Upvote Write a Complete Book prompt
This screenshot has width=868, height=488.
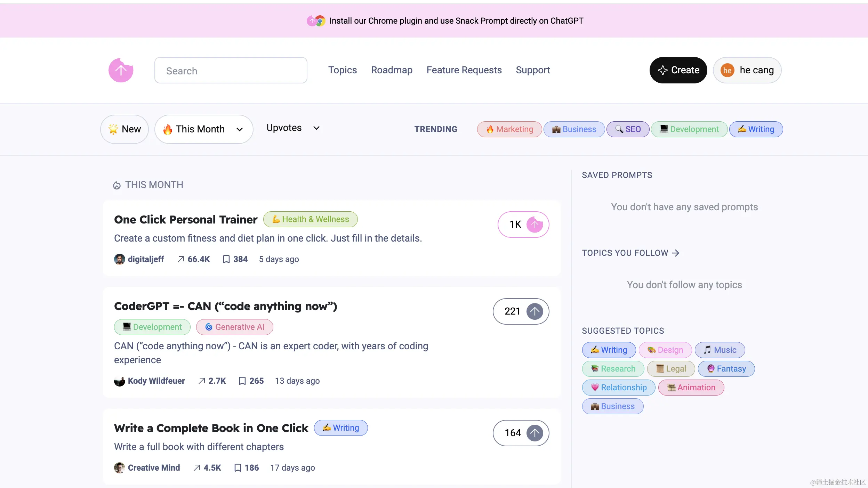(535, 433)
